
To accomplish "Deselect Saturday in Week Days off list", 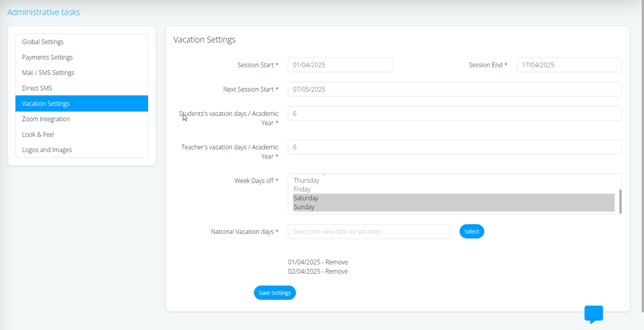I will tap(306, 198).
